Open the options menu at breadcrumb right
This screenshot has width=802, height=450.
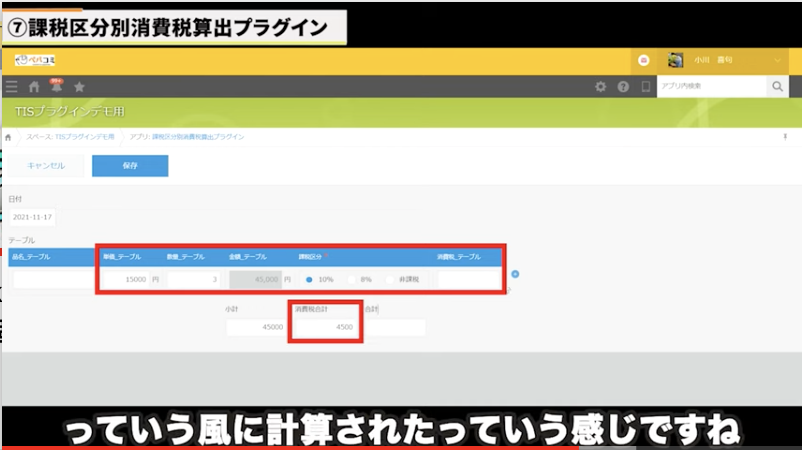[784, 136]
